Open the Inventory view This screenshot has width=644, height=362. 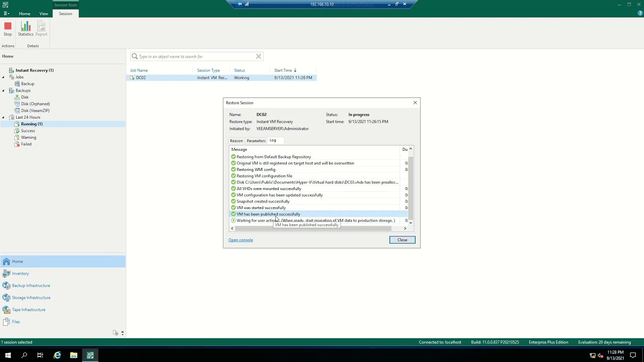[63, 274]
